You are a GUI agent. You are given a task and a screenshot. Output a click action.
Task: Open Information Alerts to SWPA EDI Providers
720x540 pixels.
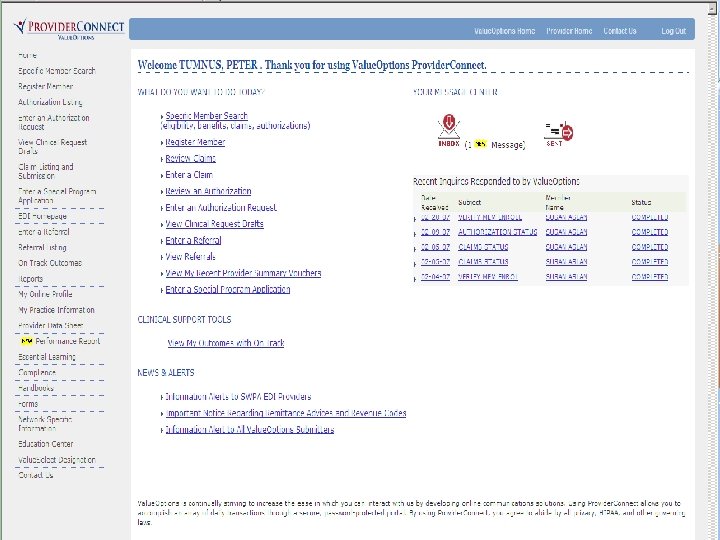tap(238, 397)
